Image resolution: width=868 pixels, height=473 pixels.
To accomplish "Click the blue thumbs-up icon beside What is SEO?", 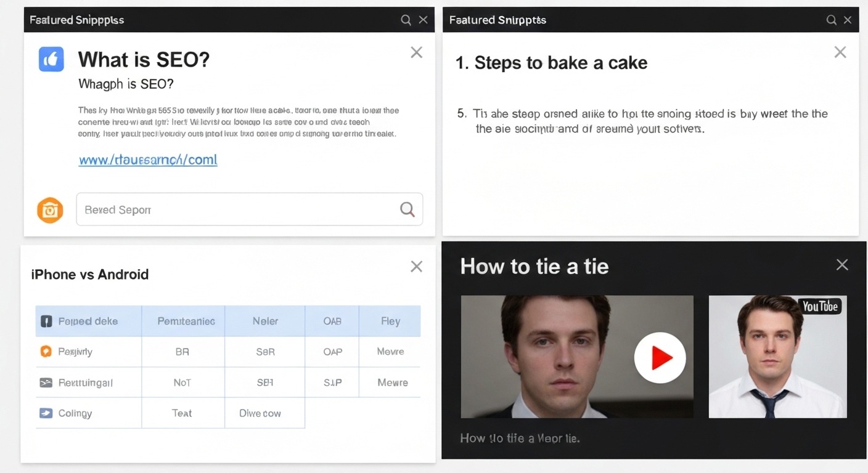I will (51, 59).
